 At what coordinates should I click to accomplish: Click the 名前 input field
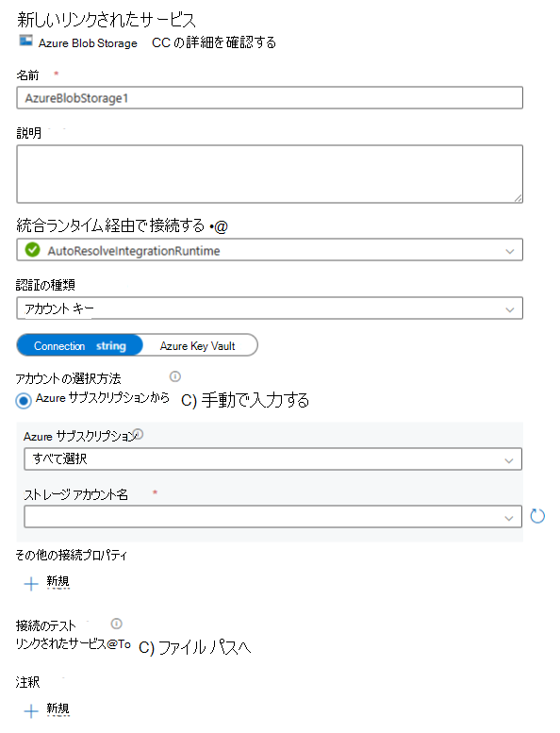(x=270, y=98)
